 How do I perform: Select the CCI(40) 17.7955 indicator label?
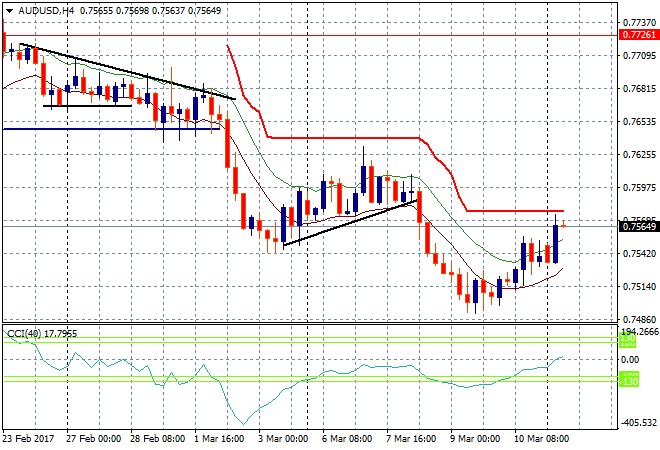click(42, 334)
